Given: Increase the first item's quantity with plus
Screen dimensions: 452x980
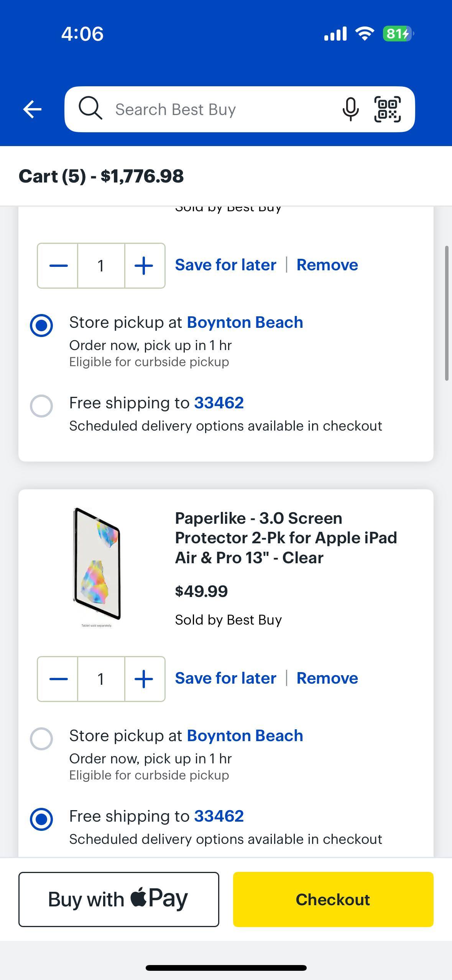Looking at the screenshot, I should 144,265.
